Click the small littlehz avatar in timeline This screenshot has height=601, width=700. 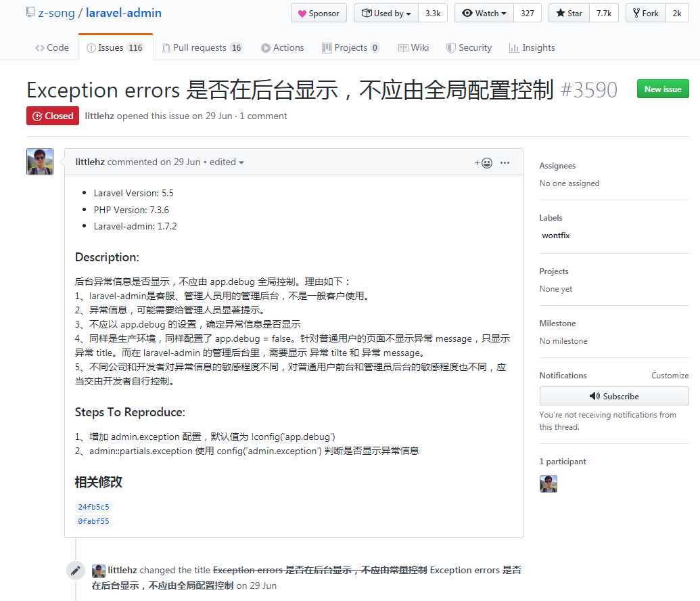tap(99, 571)
